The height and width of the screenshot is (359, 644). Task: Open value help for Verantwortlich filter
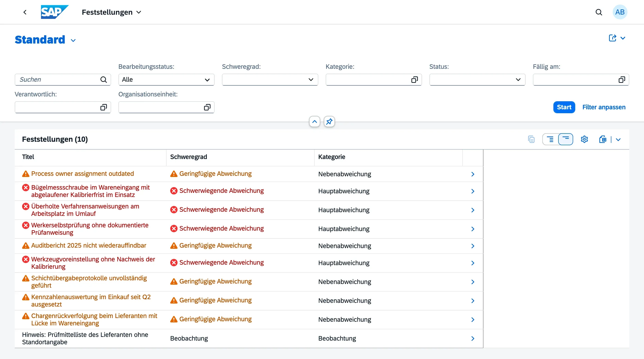103,107
